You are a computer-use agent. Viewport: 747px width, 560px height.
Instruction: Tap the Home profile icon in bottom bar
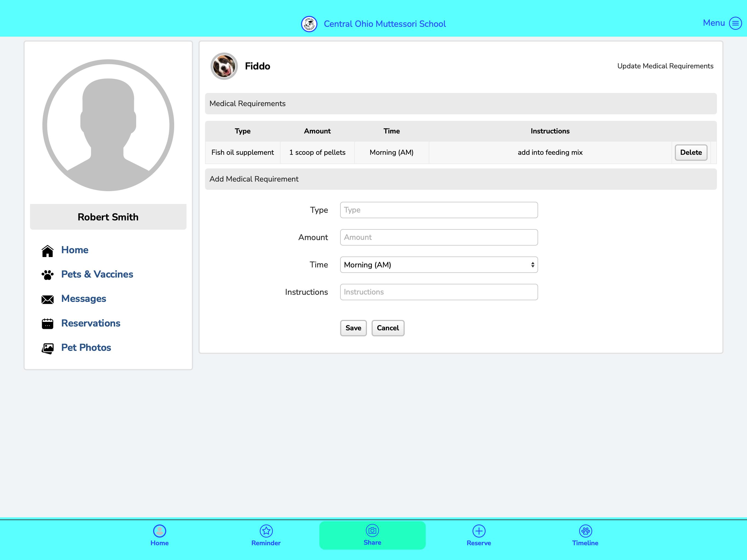point(159,531)
